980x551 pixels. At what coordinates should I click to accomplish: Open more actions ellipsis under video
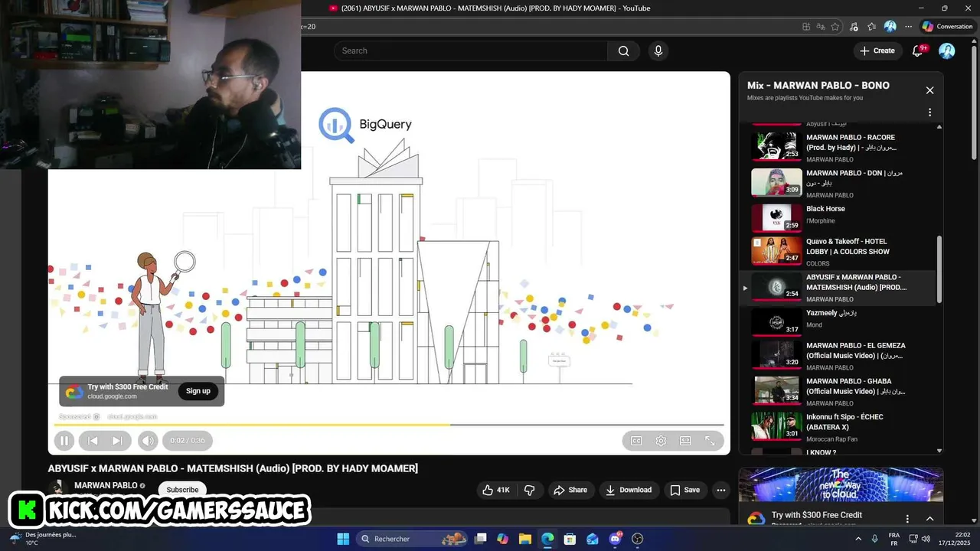720,490
